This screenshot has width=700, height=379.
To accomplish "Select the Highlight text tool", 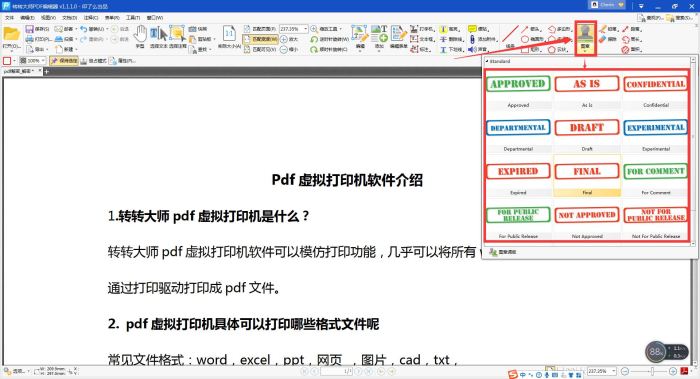I will click(450, 29).
